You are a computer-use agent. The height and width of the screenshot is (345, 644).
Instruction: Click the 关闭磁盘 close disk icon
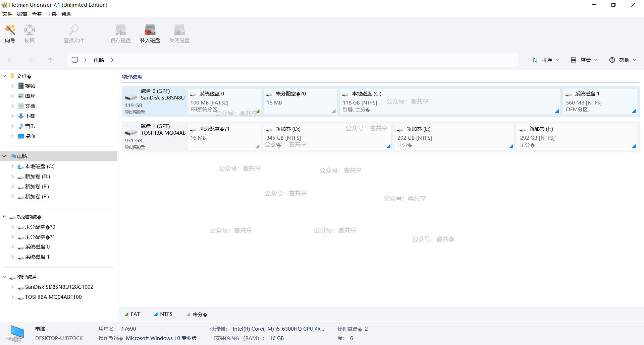coord(179,33)
